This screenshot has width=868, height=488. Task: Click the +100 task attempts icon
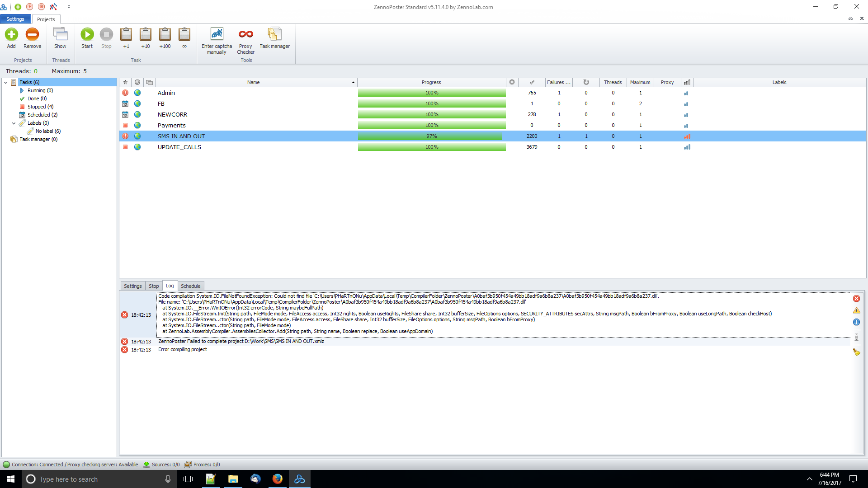coord(165,34)
